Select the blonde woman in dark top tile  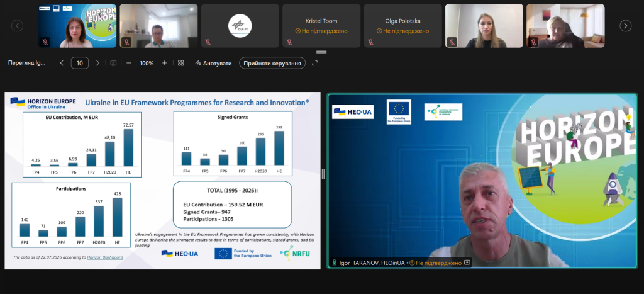tap(484, 26)
